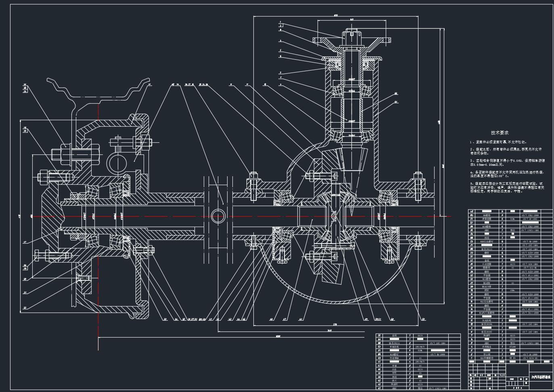Click the 技术要求 heading text
The width and height of the screenshot is (554, 392).
pyautogui.click(x=500, y=133)
